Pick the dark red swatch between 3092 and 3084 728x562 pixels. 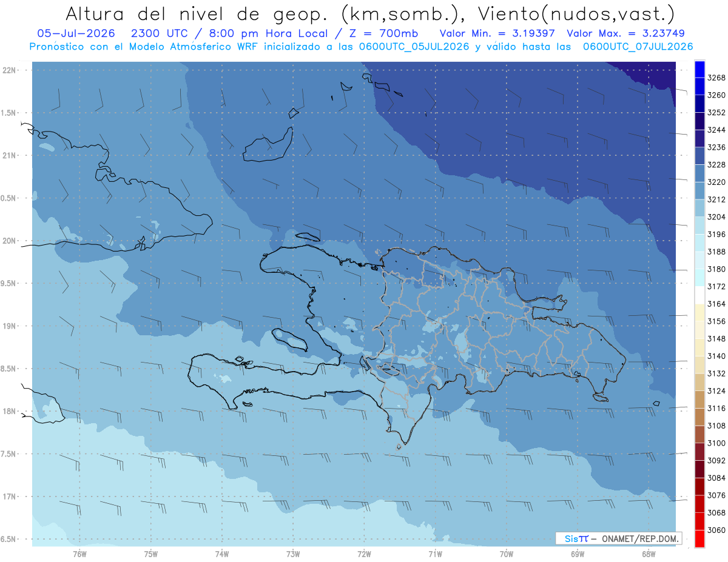(x=699, y=469)
